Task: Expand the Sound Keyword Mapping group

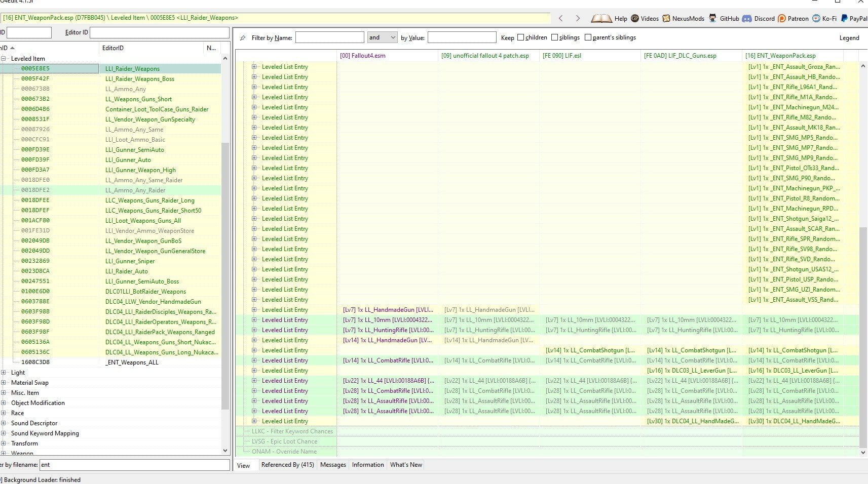Action: 4,433
